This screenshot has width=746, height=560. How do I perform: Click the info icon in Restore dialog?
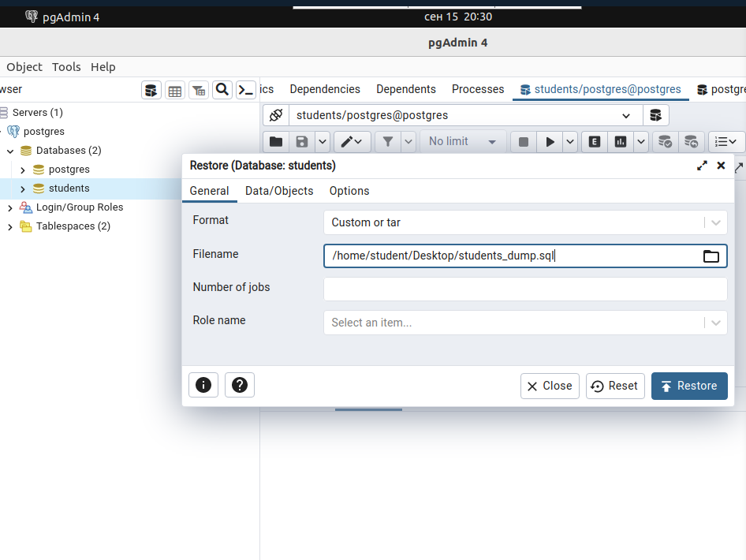(x=203, y=385)
